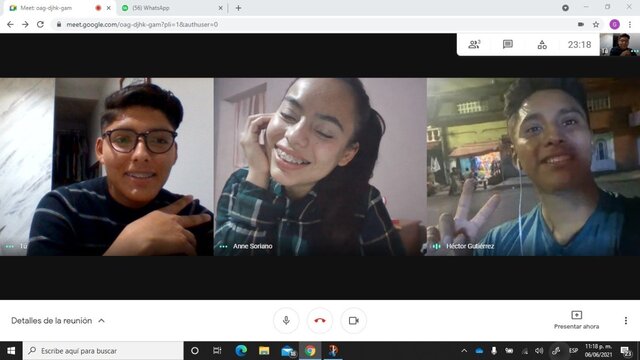This screenshot has width=640, height=360.
Task: Open the Chrome profile avatar
Action: click(x=615, y=24)
